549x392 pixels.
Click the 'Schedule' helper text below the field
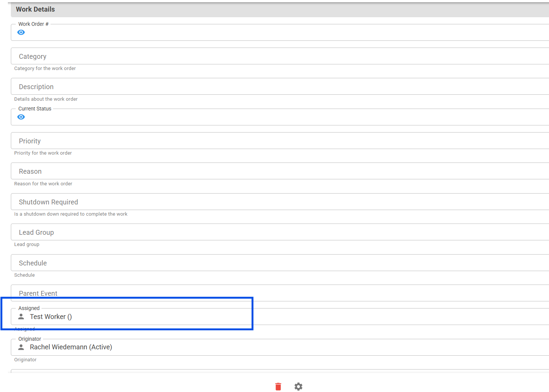coord(24,275)
